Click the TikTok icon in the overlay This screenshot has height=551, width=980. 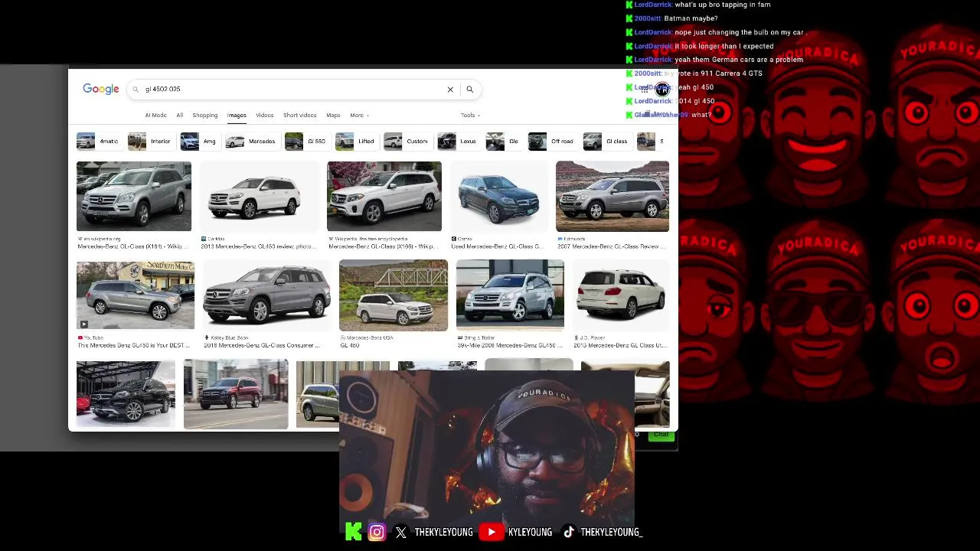coord(569,533)
